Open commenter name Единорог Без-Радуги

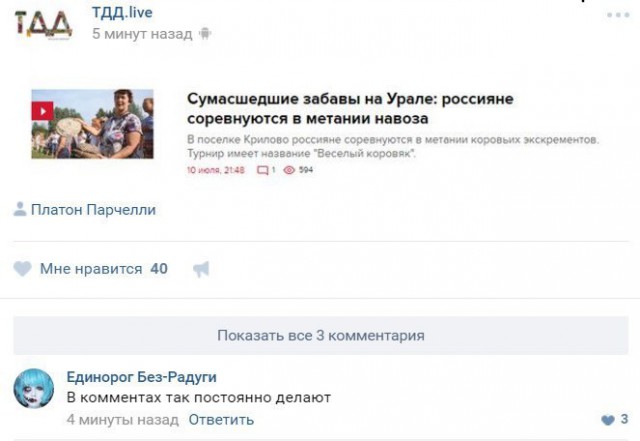click(x=142, y=377)
